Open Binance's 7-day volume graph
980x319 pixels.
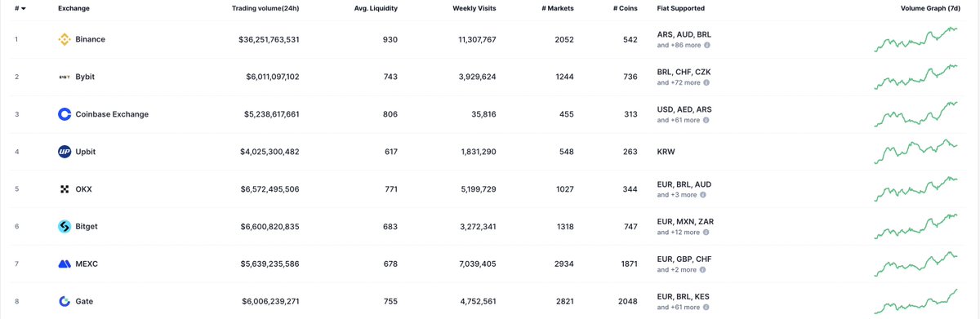(x=916, y=39)
